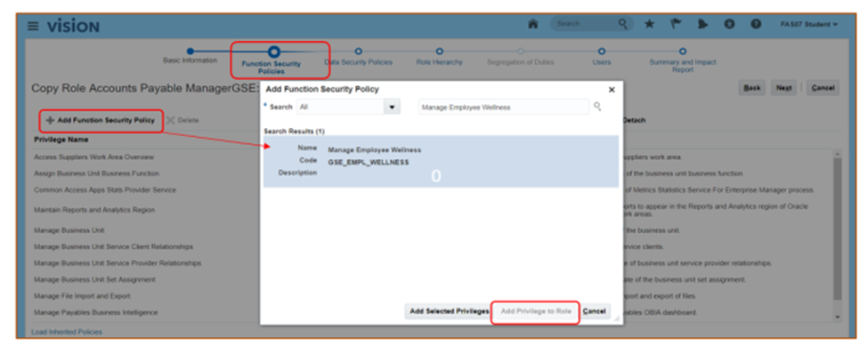Select the Assign Business Unit Business Function row

tap(96, 173)
